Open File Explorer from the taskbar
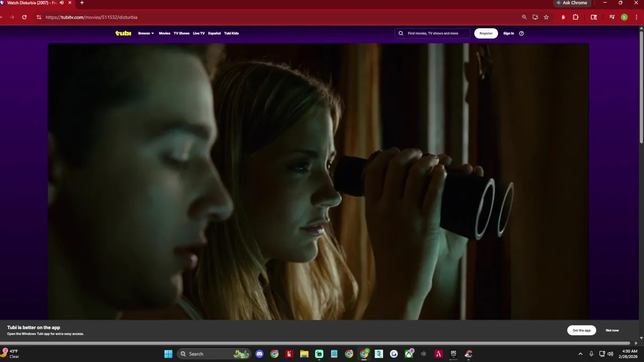Viewport: 644px width, 362px height. pyautogui.click(x=304, y=354)
